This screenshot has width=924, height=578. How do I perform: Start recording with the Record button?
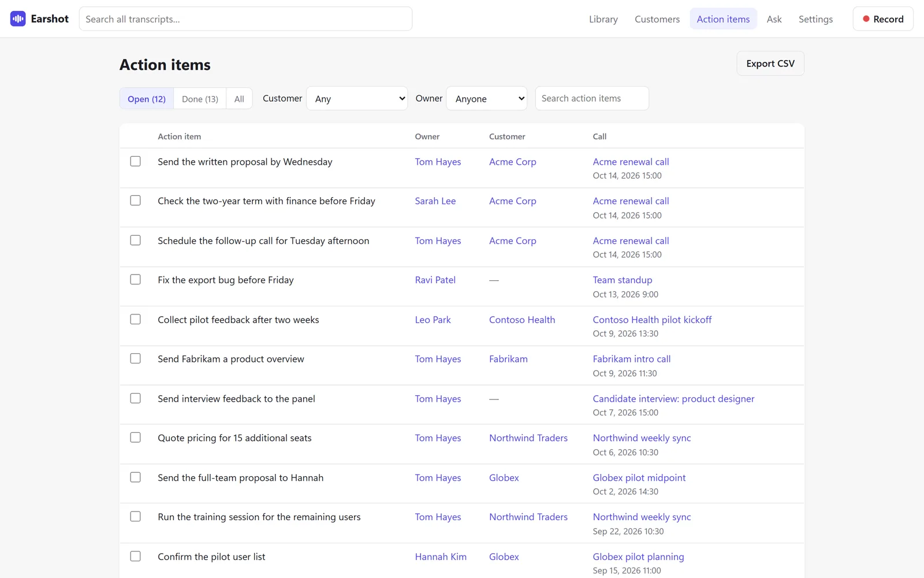click(x=882, y=19)
